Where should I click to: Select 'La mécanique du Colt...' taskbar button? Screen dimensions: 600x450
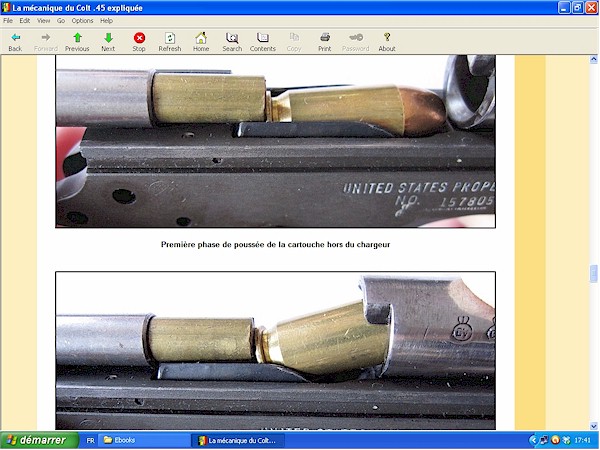click(238, 440)
